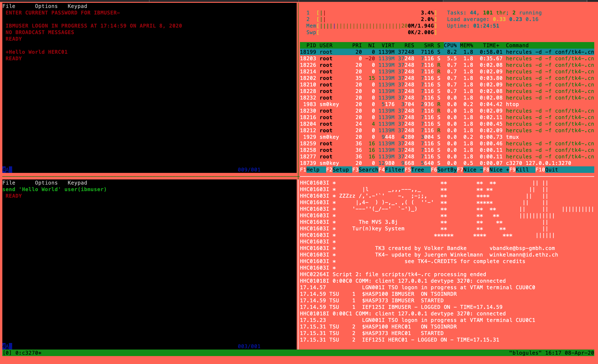This screenshot has width=598, height=364.
Task: Open the Keypad menu in the top terminal
Action: [77, 6]
